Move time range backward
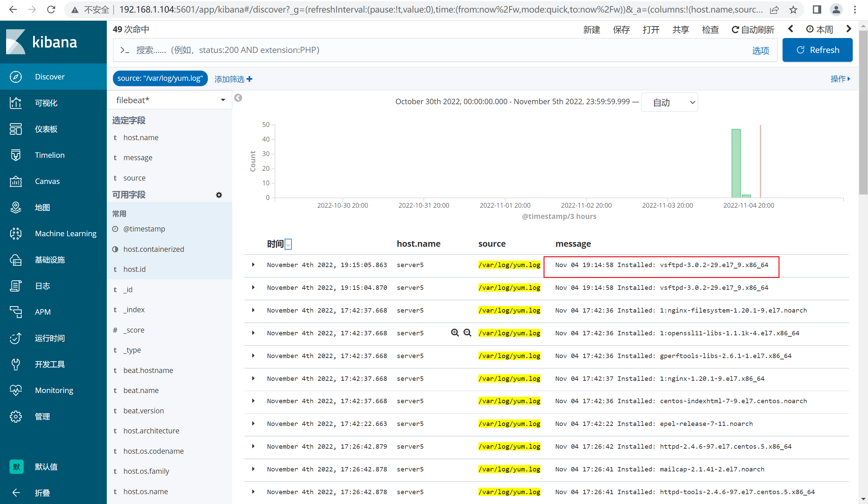Screen dimensions: 868x504 (791, 29)
